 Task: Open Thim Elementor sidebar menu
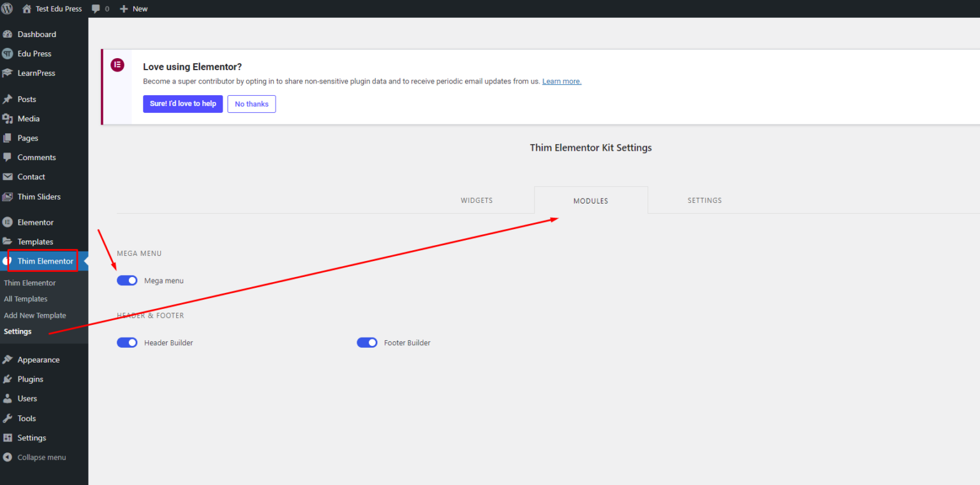[x=44, y=261]
